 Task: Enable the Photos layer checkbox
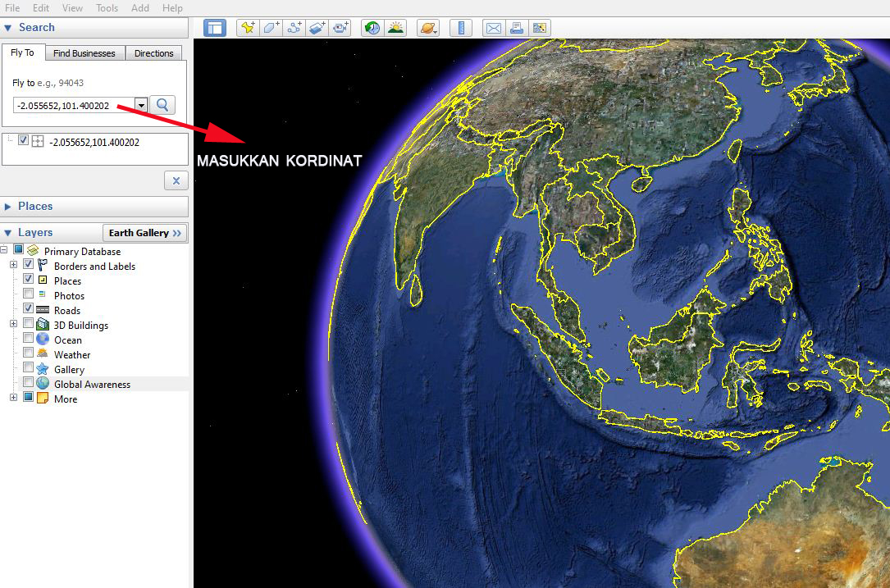point(28,294)
